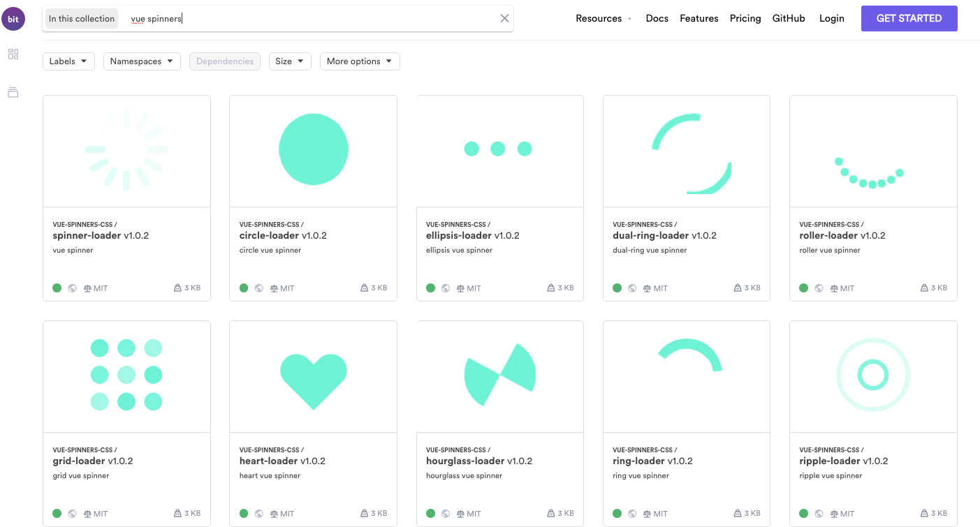
Task: Click MIT license icon on ellipsis-loader card
Action: click(461, 288)
